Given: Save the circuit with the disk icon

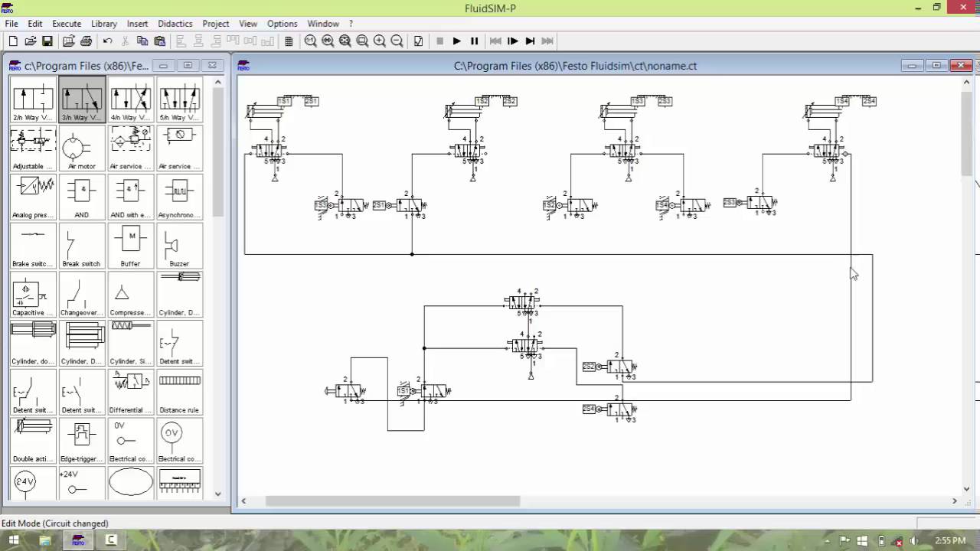Looking at the screenshot, I should pos(47,41).
